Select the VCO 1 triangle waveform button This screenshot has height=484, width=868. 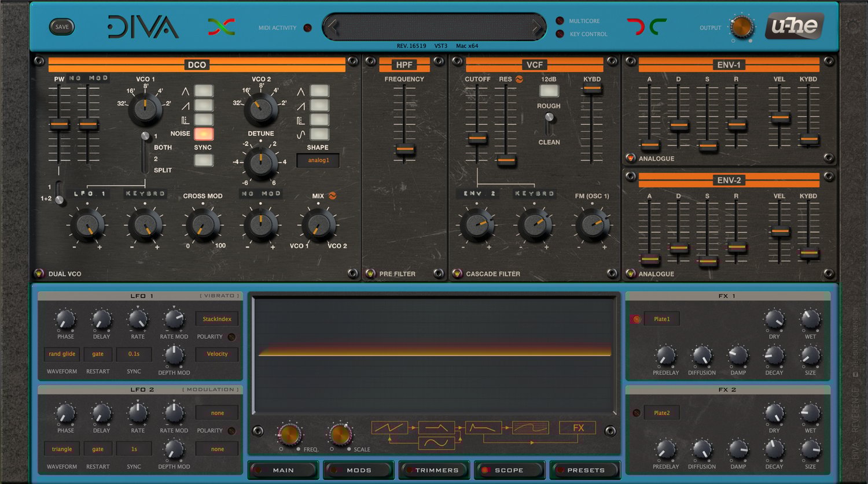[x=204, y=91]
